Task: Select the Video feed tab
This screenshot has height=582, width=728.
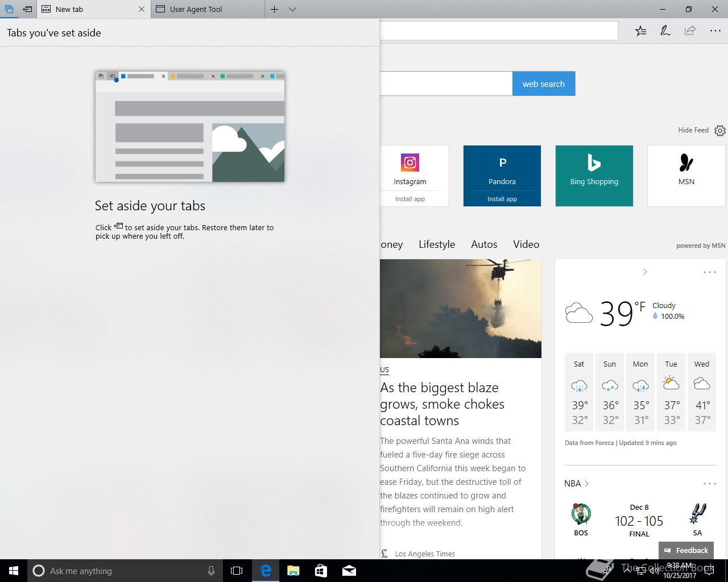Action: coord(526,244)
